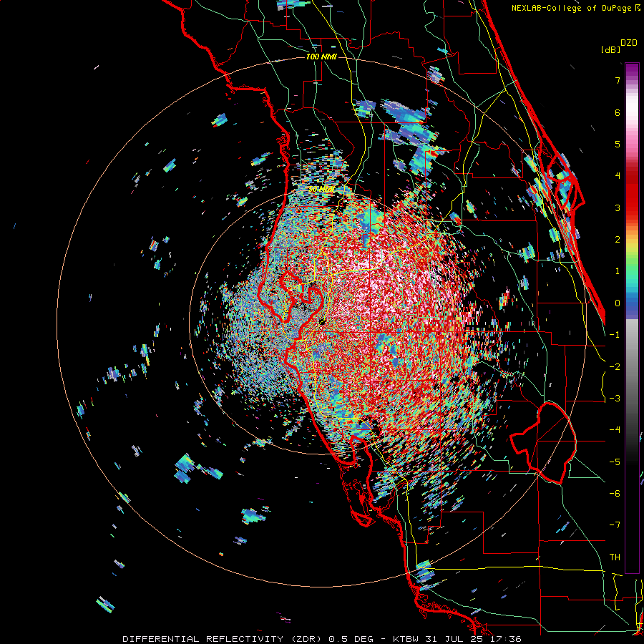Click the 3 value on the color scale
644x644 pixels.
[618, 208]
